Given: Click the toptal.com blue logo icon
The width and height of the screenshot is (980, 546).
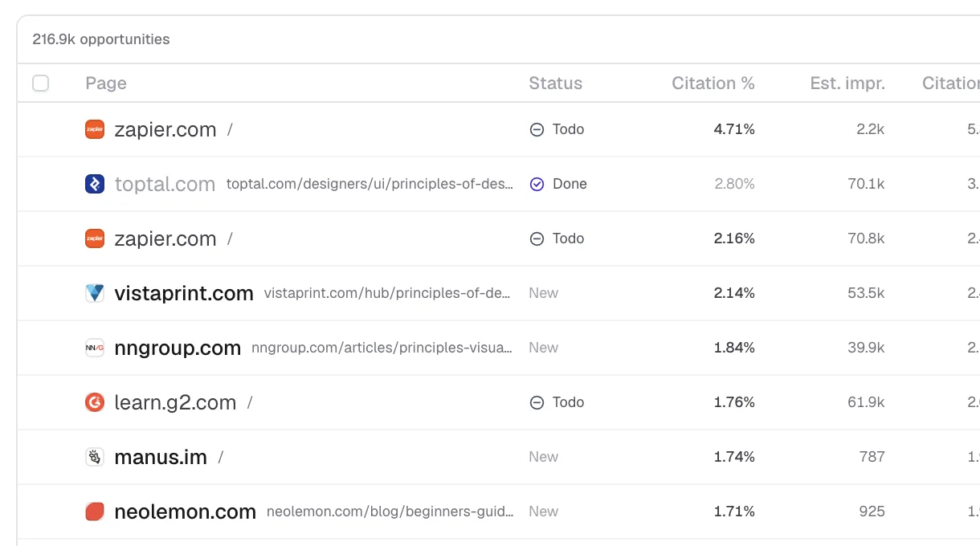Looking at the screenshot, I should coord(95,184).
